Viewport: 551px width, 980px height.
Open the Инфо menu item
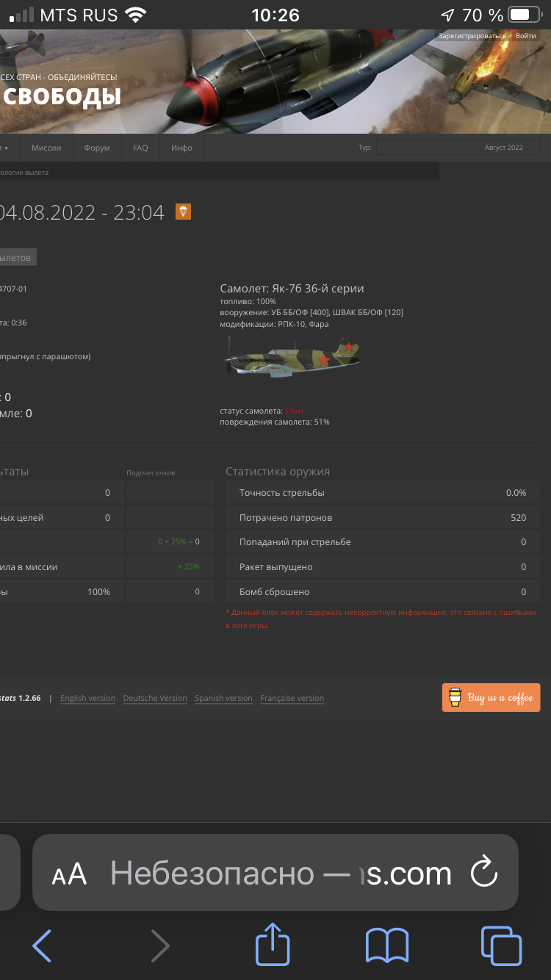(181, 148)
